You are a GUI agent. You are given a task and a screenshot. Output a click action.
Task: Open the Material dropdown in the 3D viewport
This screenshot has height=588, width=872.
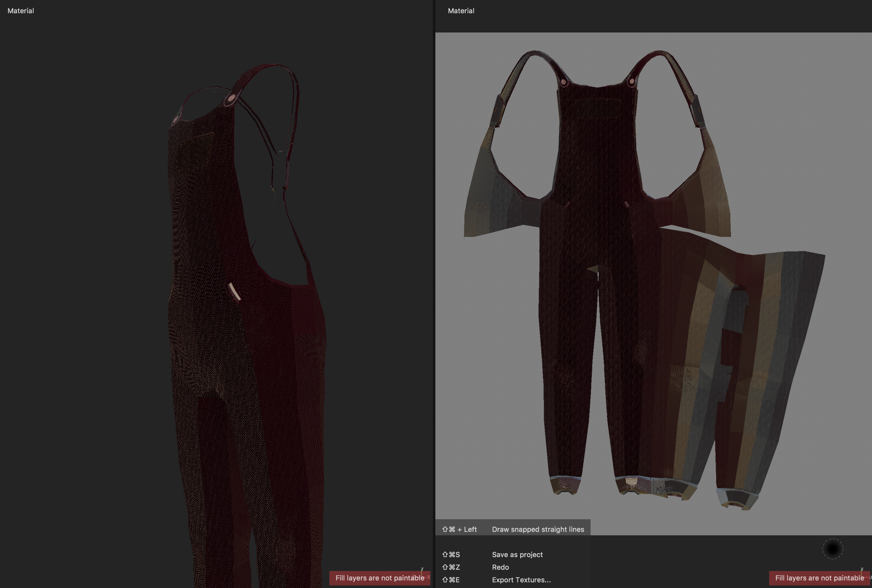[x=21, y=11]
